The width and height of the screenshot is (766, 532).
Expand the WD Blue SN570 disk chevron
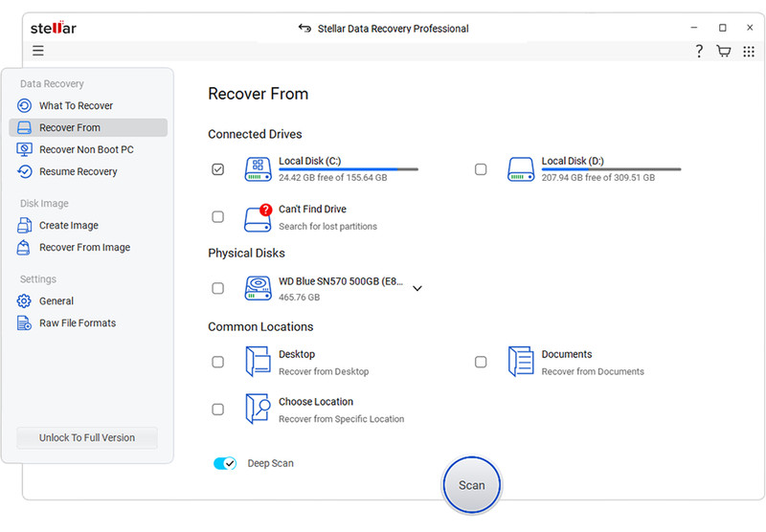click(x=417, y=288)
